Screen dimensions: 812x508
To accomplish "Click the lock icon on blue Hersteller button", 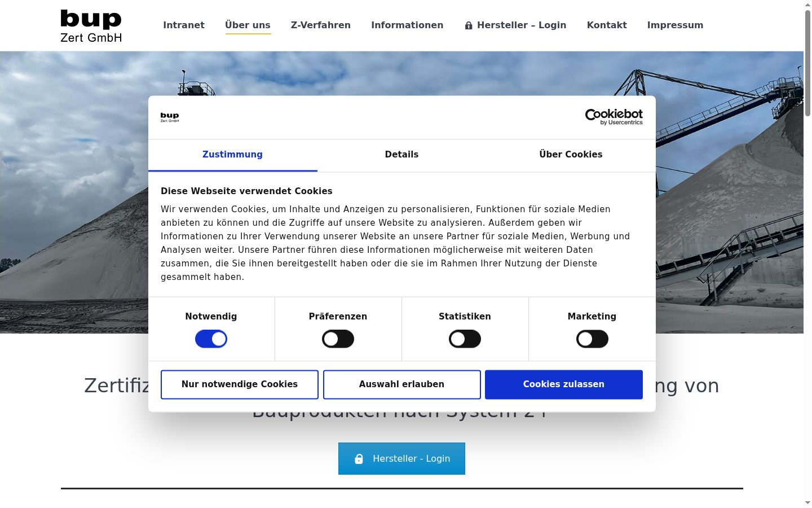I will point(359,459).
